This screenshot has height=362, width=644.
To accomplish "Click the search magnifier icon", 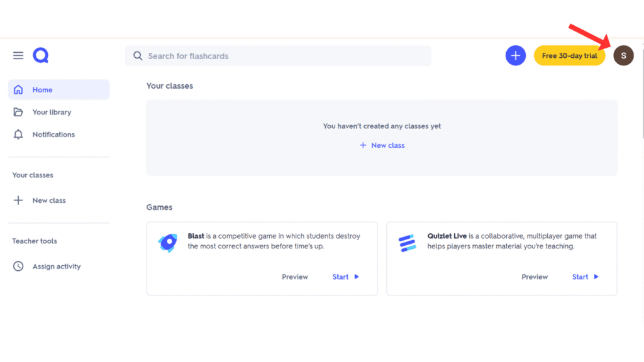I will pos(137,55).
